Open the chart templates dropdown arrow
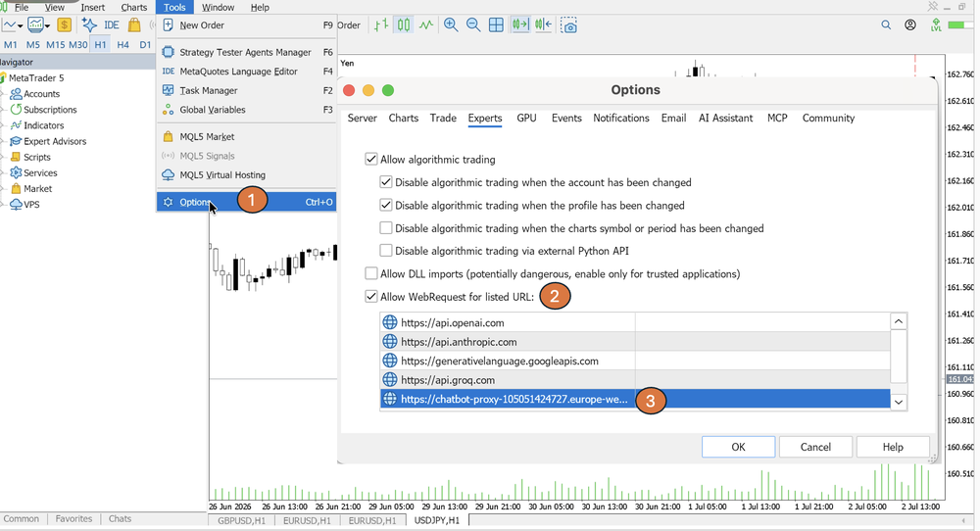The width and height of the screenshot is (980, 531). tap(47, 26)
